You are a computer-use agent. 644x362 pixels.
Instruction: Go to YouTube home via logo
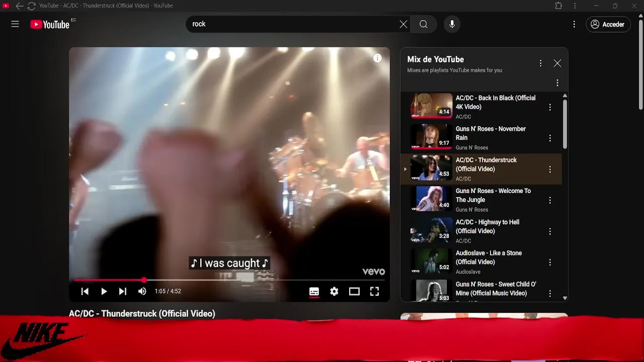[50, 24]
